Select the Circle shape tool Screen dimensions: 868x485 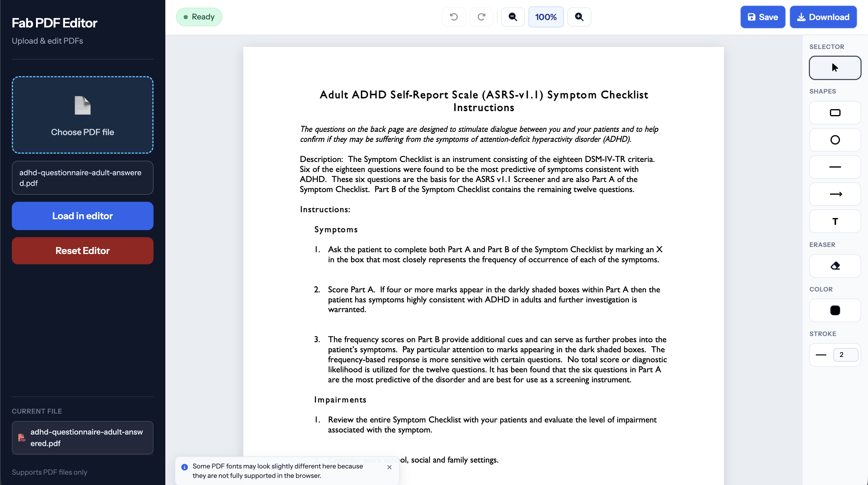coord(835,140)
